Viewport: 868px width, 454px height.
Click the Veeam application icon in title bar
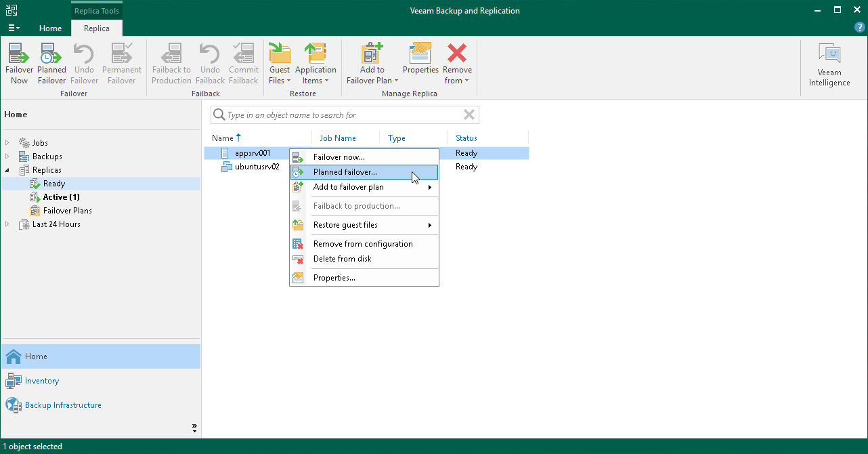pyautogui.click(x=12, y=10)
